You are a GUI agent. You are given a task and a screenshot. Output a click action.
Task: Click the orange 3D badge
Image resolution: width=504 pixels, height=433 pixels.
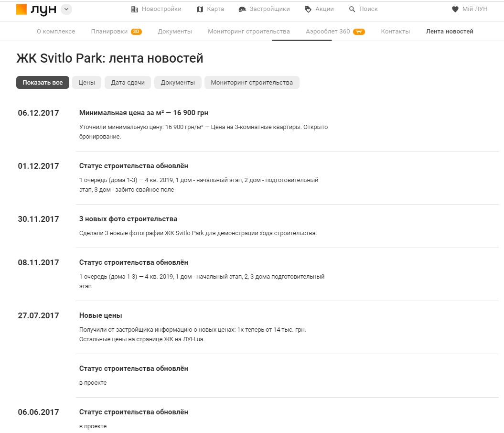[x=136, y=32]
